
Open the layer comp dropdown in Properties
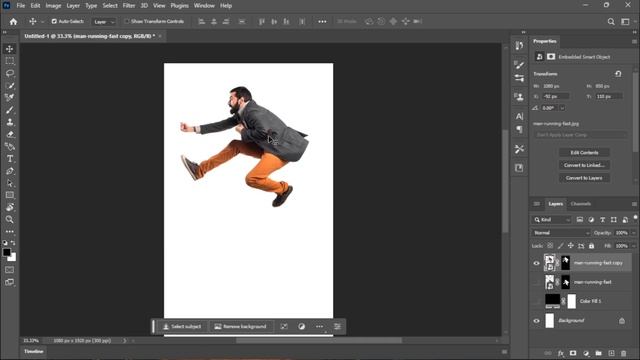580,135
